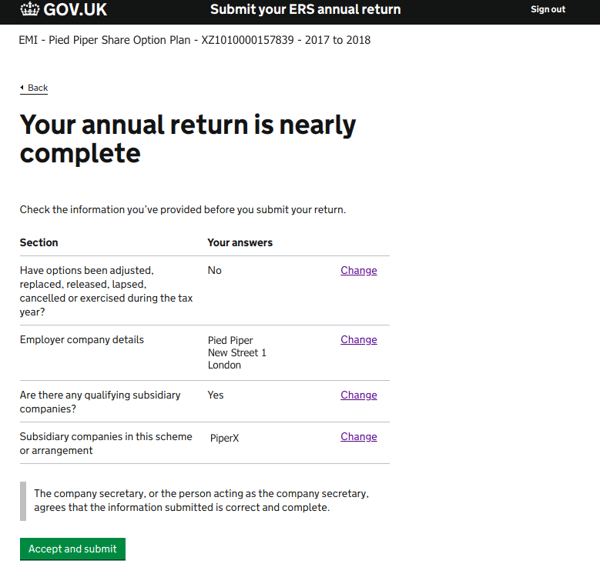
Task: Change the qualifying subsidiary companies answer
Action: (359, 395)
